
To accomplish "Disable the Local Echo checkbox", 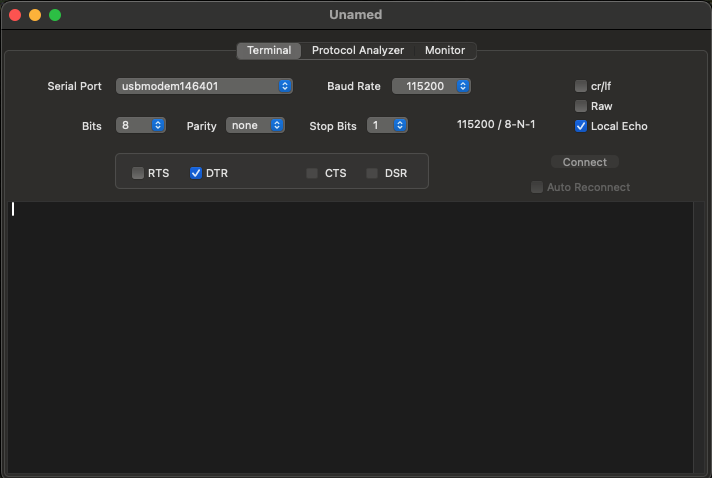I will pos(580,126).
